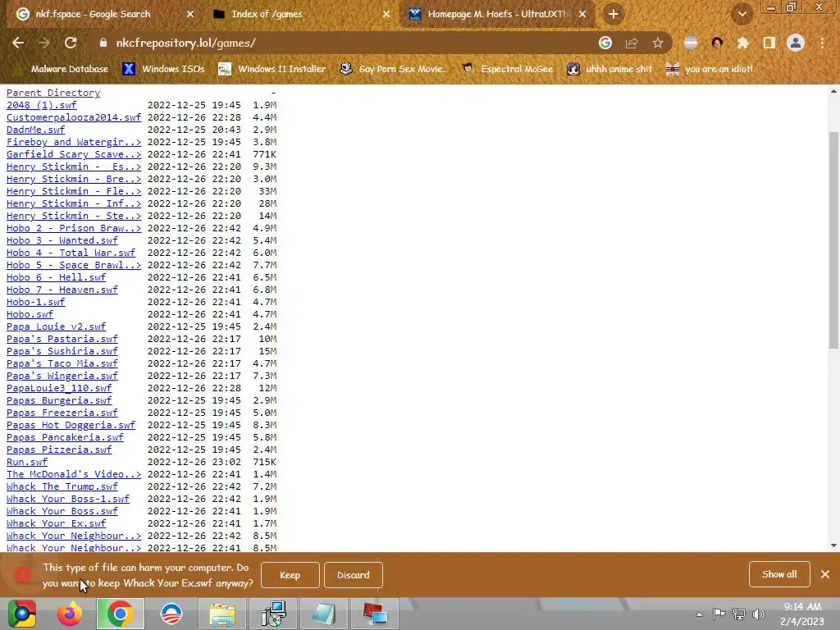Close the Homepage M. Hoefs tab
Viewport: 840px width, 630px height.
582,15
